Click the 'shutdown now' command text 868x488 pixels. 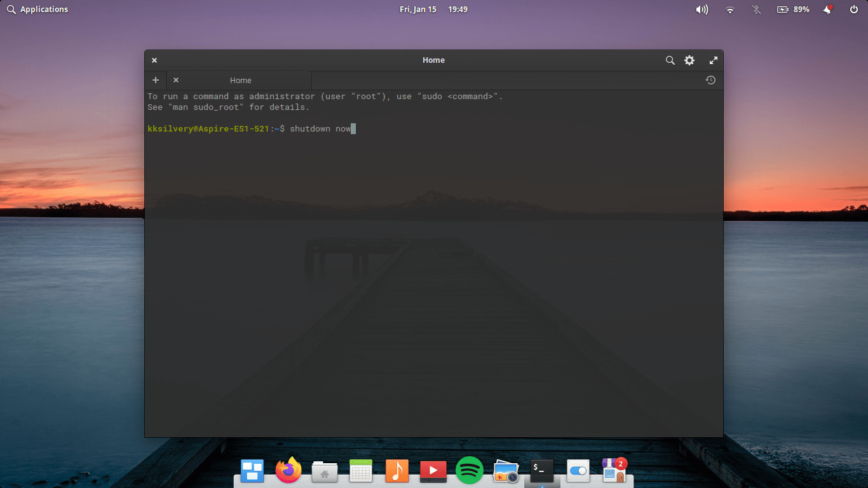pos(320,128)
